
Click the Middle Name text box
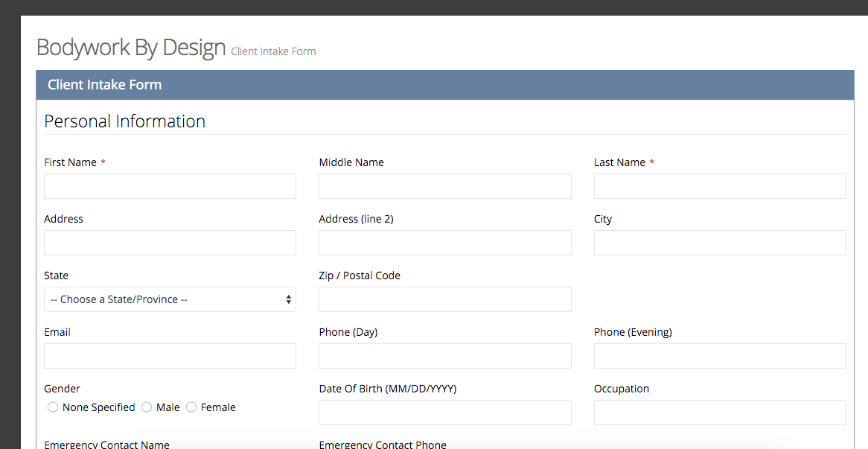[444, 186]
